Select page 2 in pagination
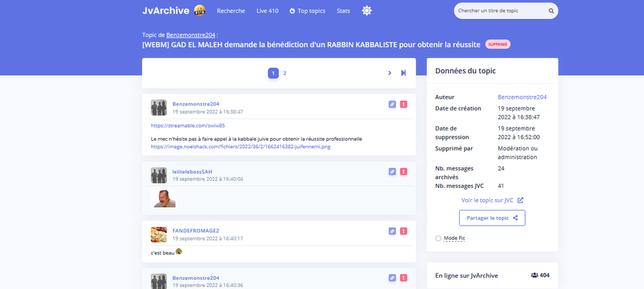Viewport: 644px width, 289px height. (285, 74)
